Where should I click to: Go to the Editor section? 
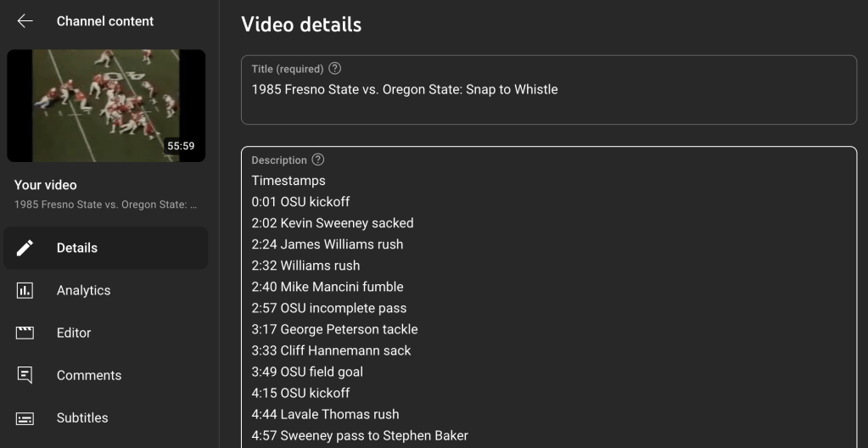74,333
